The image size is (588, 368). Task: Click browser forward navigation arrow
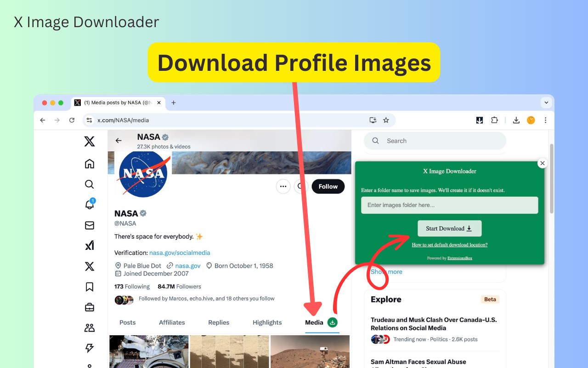[57, 120]
